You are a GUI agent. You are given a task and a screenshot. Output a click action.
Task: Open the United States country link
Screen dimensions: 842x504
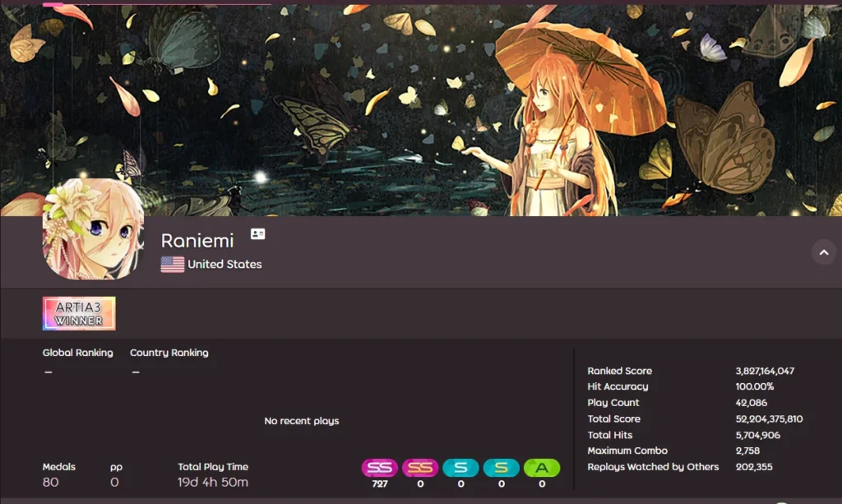point(224,264)
